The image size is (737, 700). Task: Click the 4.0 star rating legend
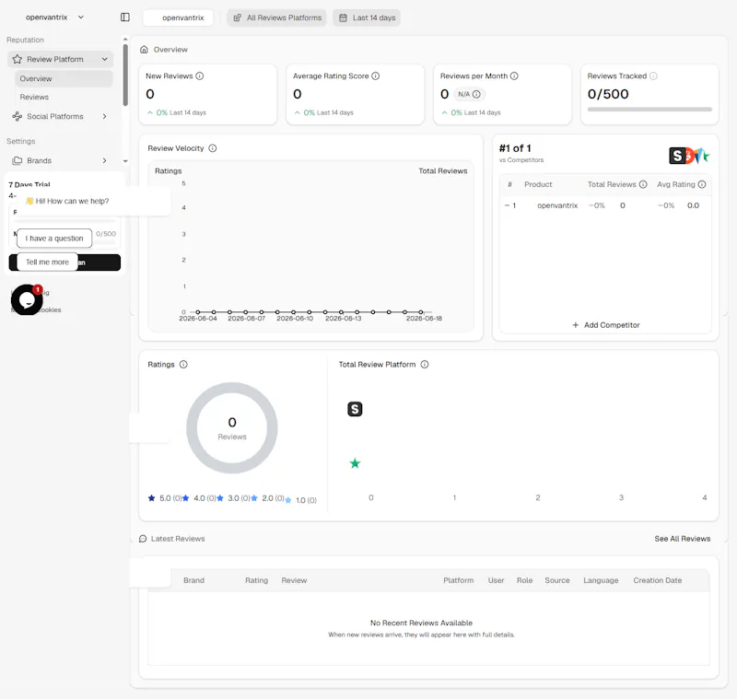point(199,498)
